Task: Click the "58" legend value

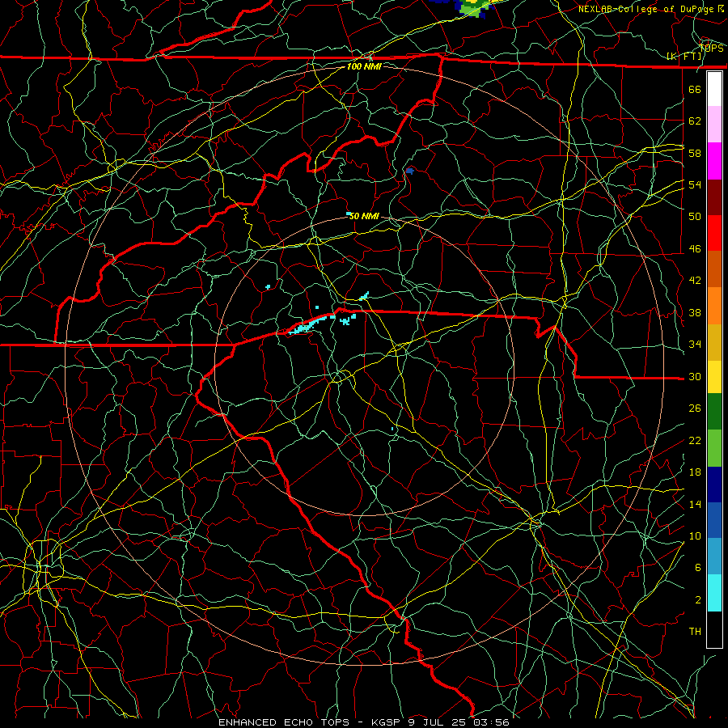Action: pos(695,153)
